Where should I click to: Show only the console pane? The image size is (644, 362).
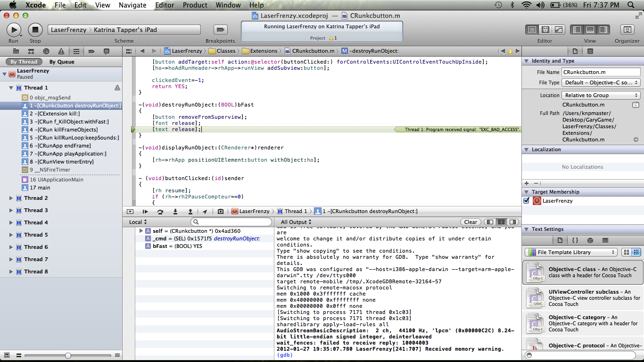(513, 222)
